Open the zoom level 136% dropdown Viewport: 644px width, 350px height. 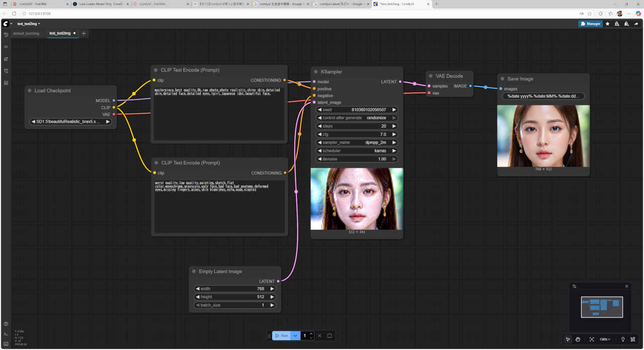tap(605, 339)
